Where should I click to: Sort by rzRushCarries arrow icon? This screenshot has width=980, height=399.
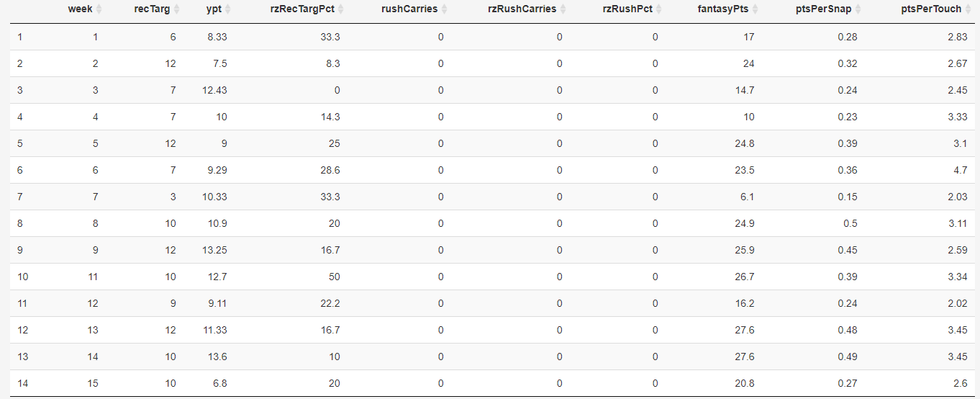[563, 9]
